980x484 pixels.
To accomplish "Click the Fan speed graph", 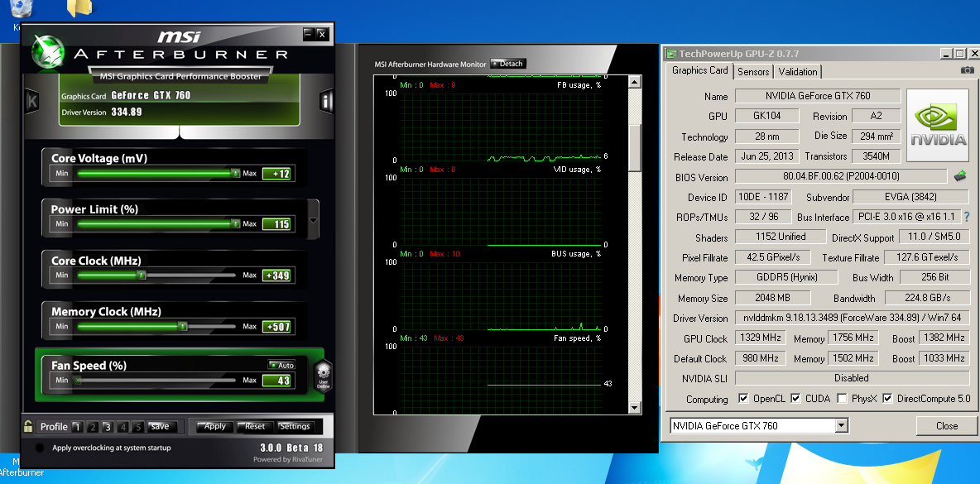I will tap(501, 379).
